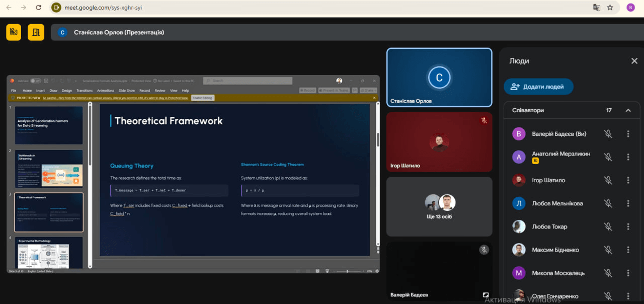Click the camera site-permission icon in address bar
Image resolution: width=644 pixels, height=304 pixels.
coord(57,8)
